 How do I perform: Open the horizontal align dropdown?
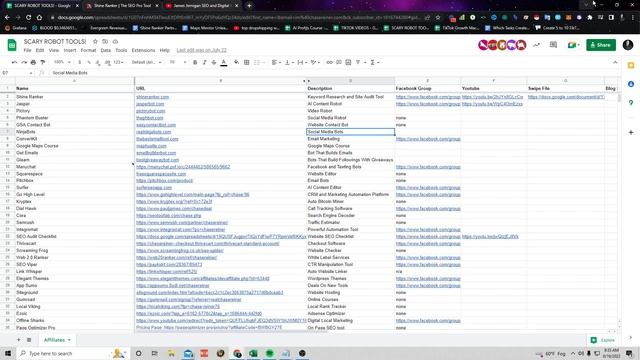pyautogui.click(x=276, y=62)
